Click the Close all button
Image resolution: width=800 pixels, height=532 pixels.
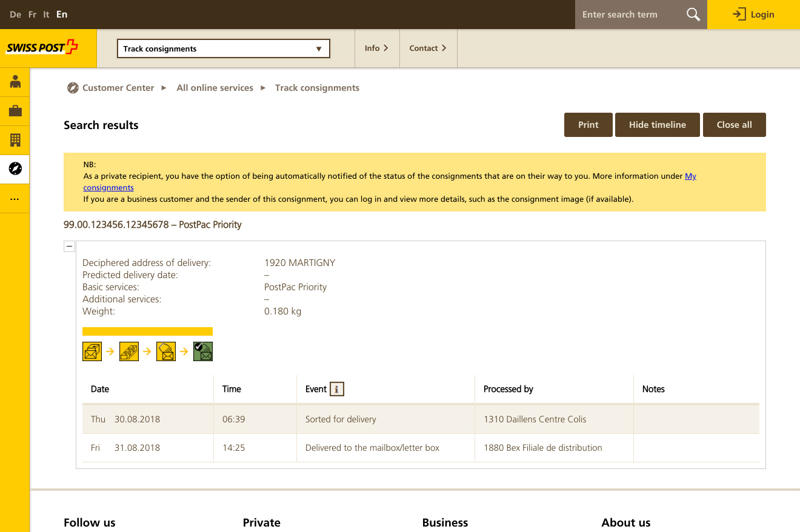[x=735, y=125]
